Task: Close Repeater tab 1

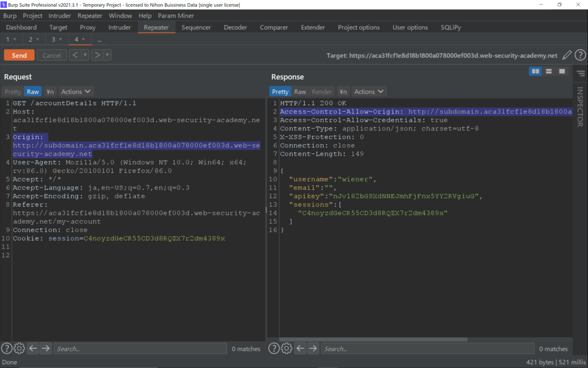Action: click(15, 39)
